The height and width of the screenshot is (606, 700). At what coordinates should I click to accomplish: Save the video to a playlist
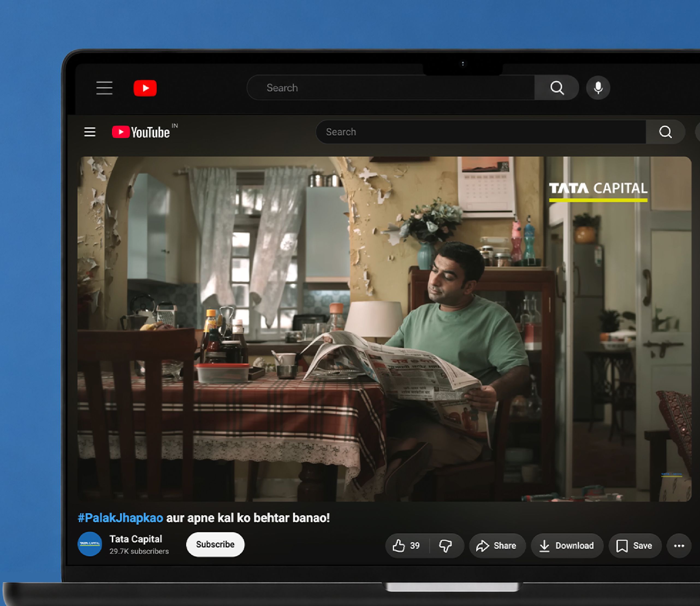(635, 545)
